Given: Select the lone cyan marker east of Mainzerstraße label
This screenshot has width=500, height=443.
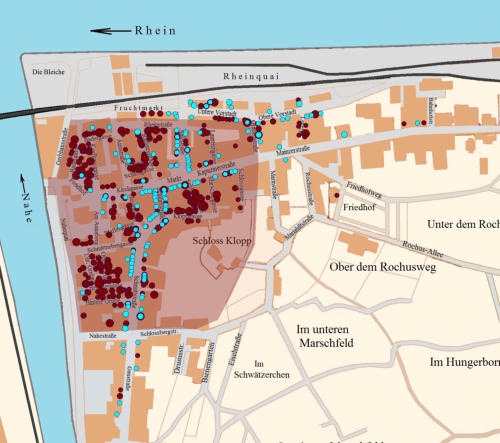Looking at the screenshot, I should [344, 134].
